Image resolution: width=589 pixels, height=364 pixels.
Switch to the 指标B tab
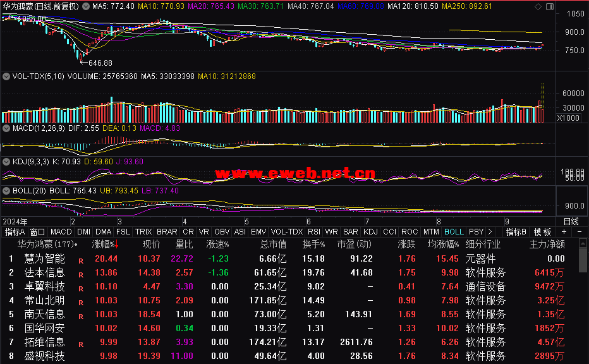click(x=516, y=232)
